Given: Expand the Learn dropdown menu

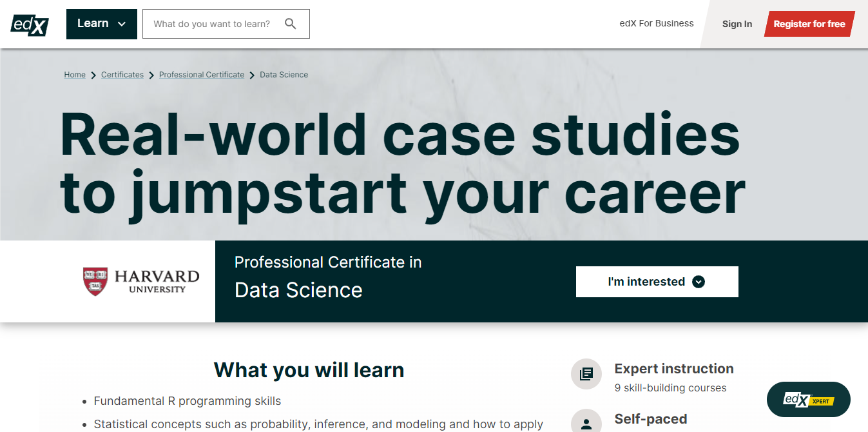Looking at the screenshot, I should click(x=101, y=24).
